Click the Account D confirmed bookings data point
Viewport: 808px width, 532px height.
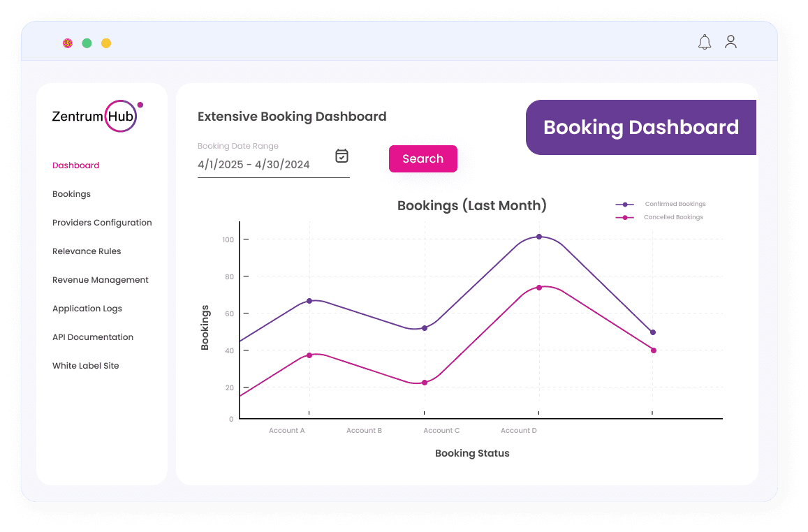pos(538,237)
